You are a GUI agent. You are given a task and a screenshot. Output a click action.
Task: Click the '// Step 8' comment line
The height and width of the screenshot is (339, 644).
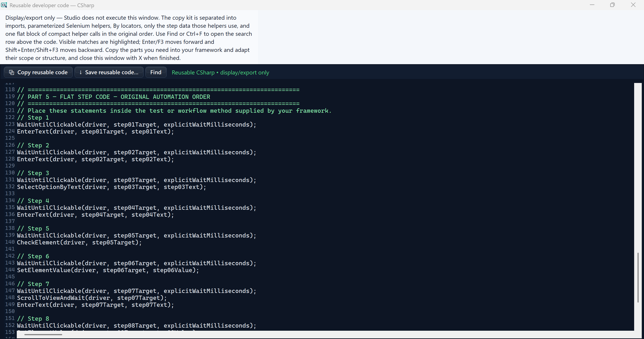pos(33,319)
